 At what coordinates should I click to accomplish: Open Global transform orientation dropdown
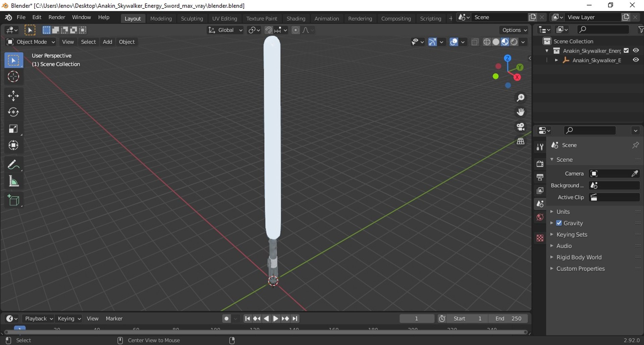pos(225,30)
